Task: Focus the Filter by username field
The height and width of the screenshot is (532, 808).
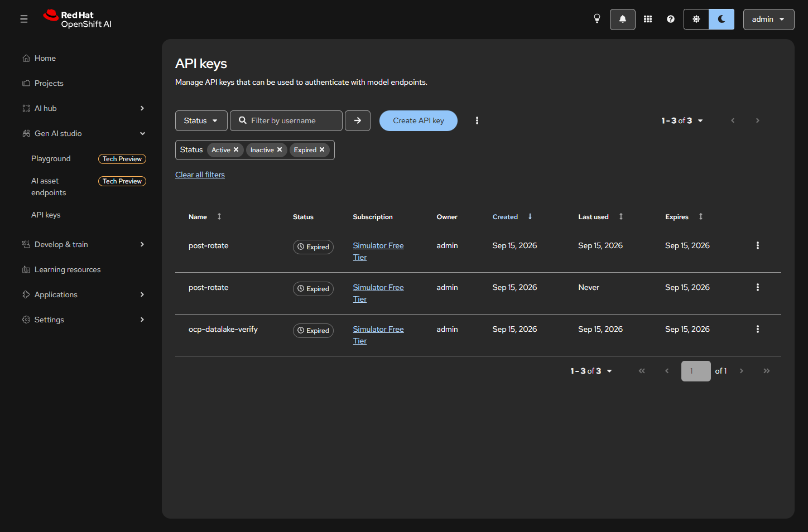Action: click(286, 120)
